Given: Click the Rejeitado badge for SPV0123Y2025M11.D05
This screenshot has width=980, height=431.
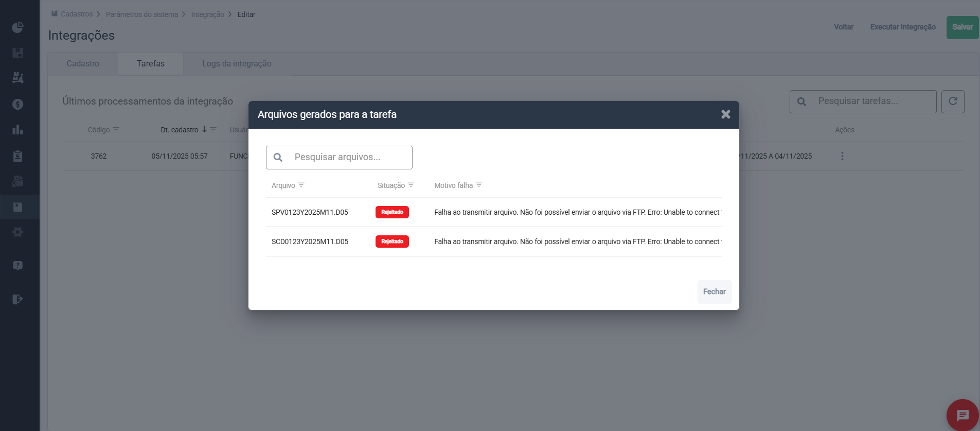Looking at the screenshot, I should (392, 212).
